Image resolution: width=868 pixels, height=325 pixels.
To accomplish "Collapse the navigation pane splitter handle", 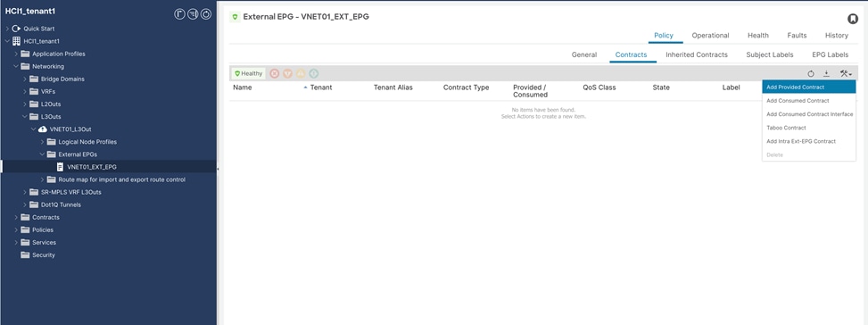I will (218, 169).
